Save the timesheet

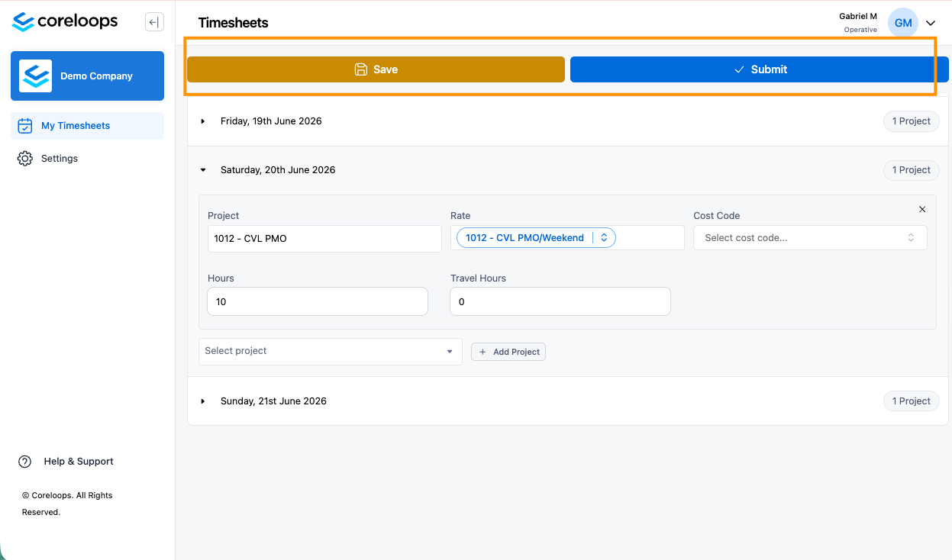[x=376, y=69]
